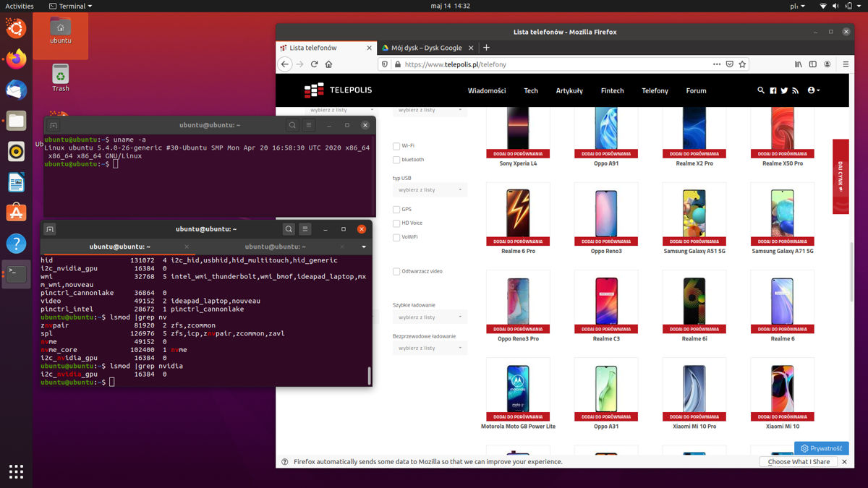Viewport: 868px width, 488px height.
Task: Open new terminal tab icon
Action: [x=50, y=229]
